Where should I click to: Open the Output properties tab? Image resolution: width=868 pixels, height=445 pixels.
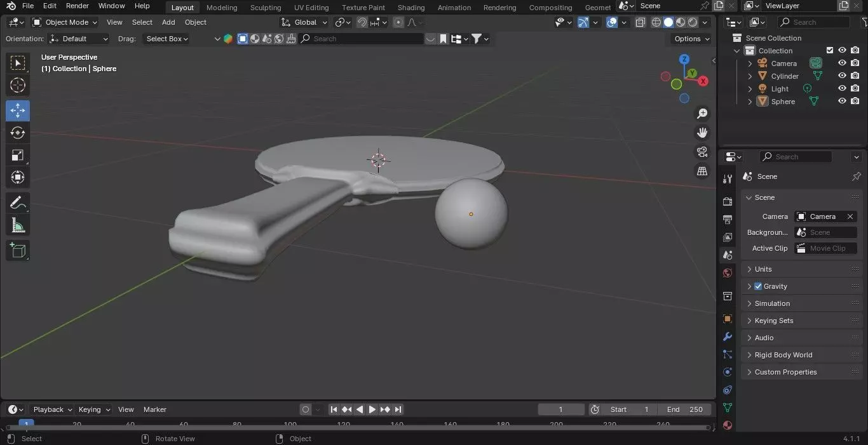(x=728, y=219)
